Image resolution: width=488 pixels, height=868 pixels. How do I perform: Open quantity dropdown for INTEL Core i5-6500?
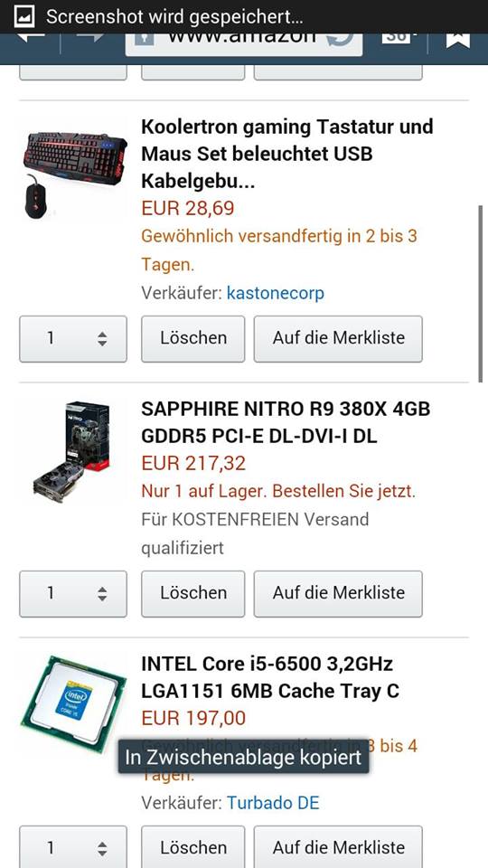(x=73, y=847)
